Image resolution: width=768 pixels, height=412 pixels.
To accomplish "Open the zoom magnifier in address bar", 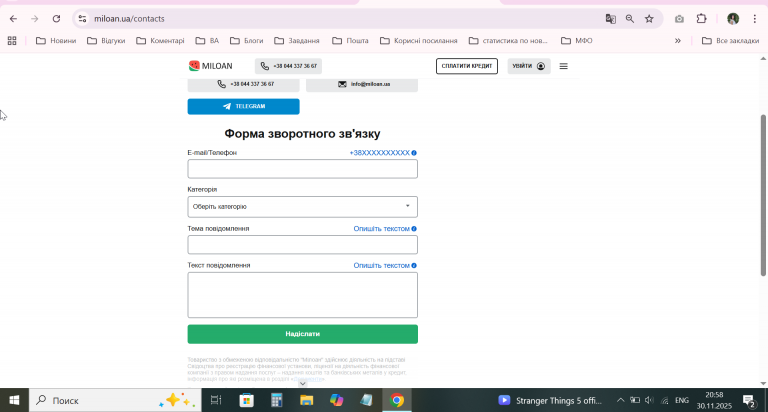I will pyautogui.click(x=630, y=19).
